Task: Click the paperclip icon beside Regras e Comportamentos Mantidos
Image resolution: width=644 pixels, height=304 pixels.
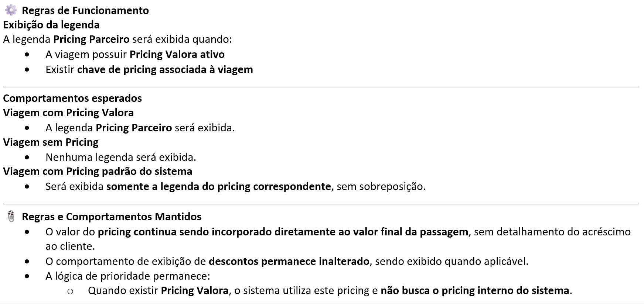Action: [x=11, y=216]
